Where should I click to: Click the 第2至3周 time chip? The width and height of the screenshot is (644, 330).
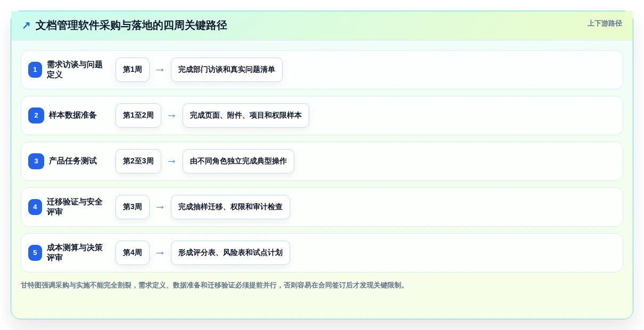138,161
